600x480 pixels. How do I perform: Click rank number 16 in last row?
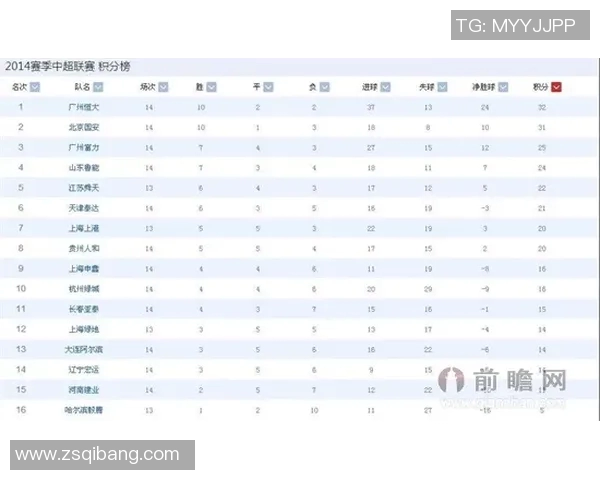pyautogui.click(x=21, y=410)
